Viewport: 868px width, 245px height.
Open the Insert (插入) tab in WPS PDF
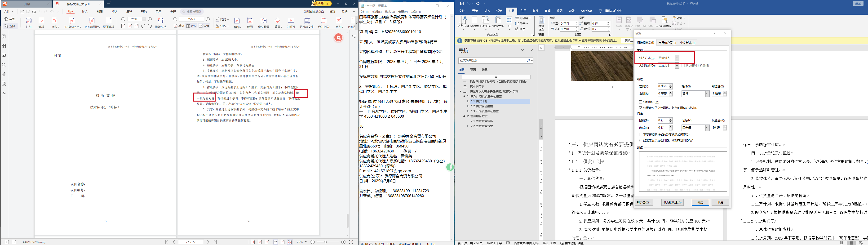(85, 11)
